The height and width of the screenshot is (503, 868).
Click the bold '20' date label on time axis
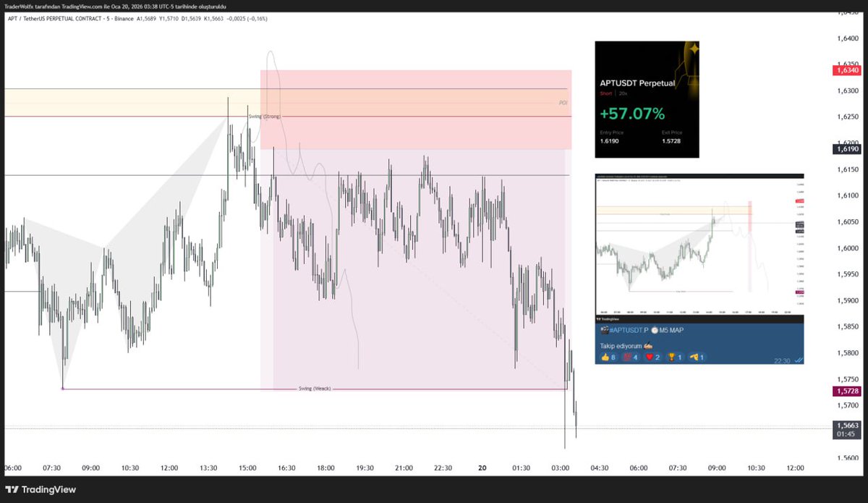(482, 468)
